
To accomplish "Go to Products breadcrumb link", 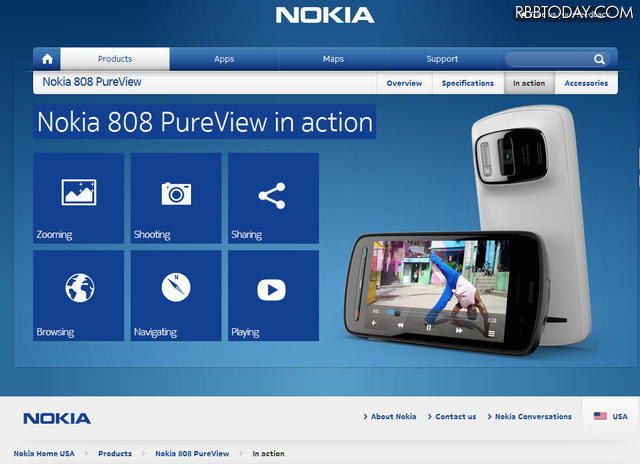I will pyautogui.click(x=115, y=453).
